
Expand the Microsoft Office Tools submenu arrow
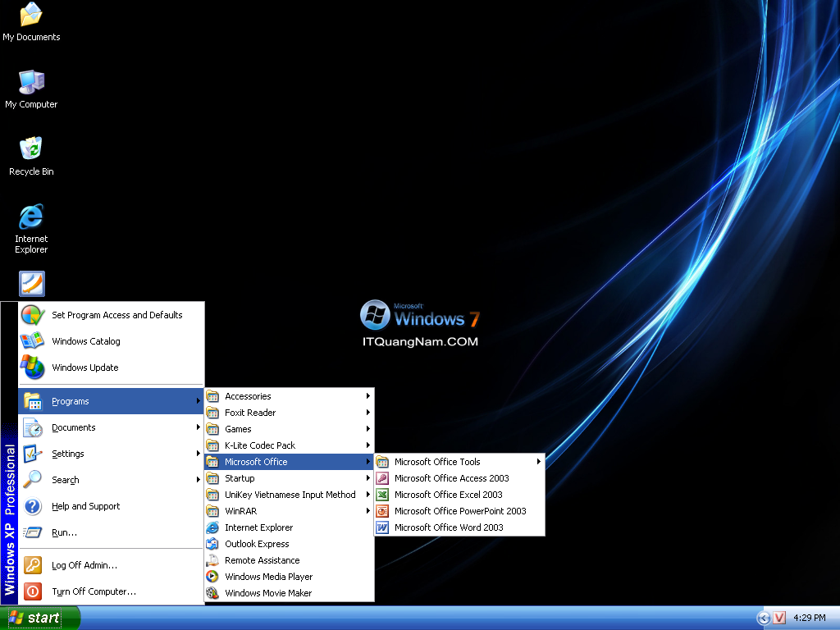538,462
